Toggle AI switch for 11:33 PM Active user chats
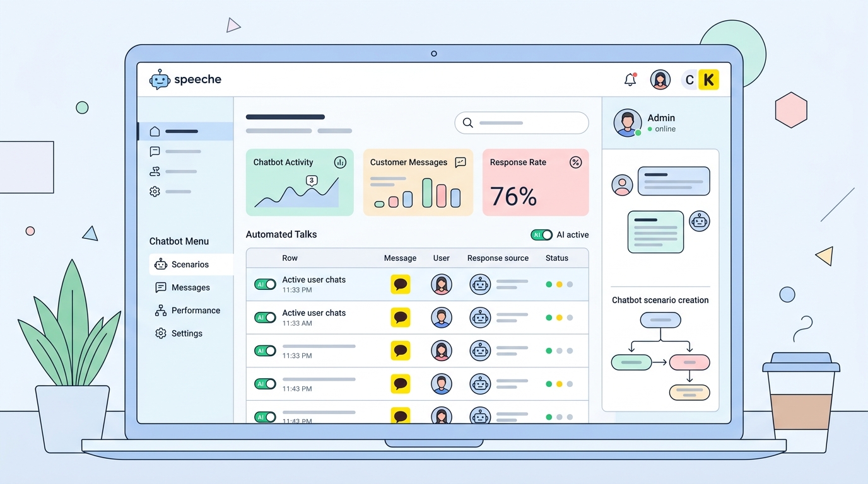 tap(265, 284)
